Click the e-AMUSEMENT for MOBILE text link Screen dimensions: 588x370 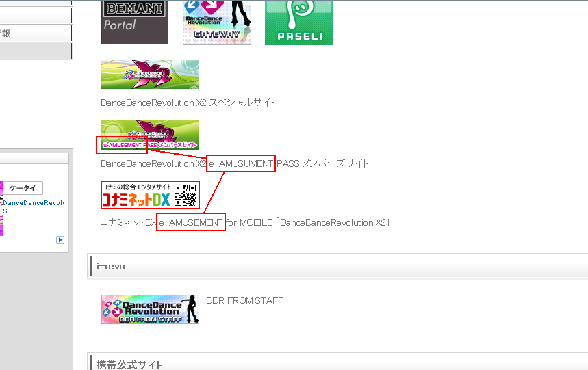245,222
